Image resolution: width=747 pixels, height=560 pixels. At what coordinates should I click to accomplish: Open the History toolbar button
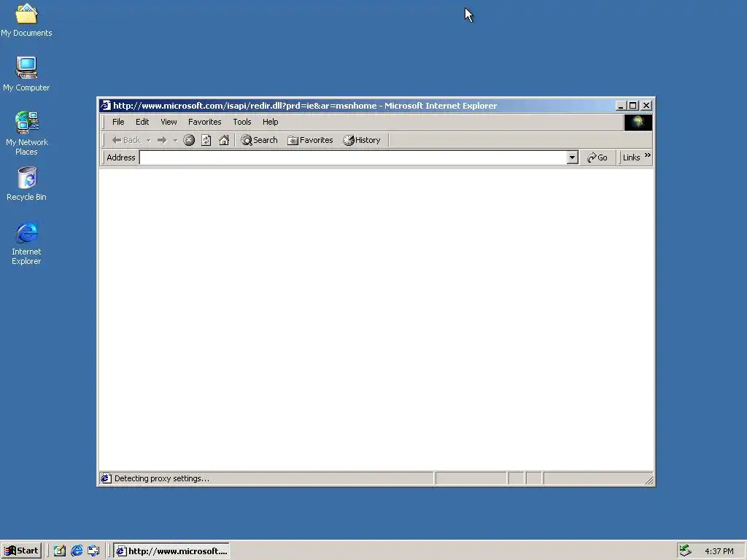click(x=362, y=140)
